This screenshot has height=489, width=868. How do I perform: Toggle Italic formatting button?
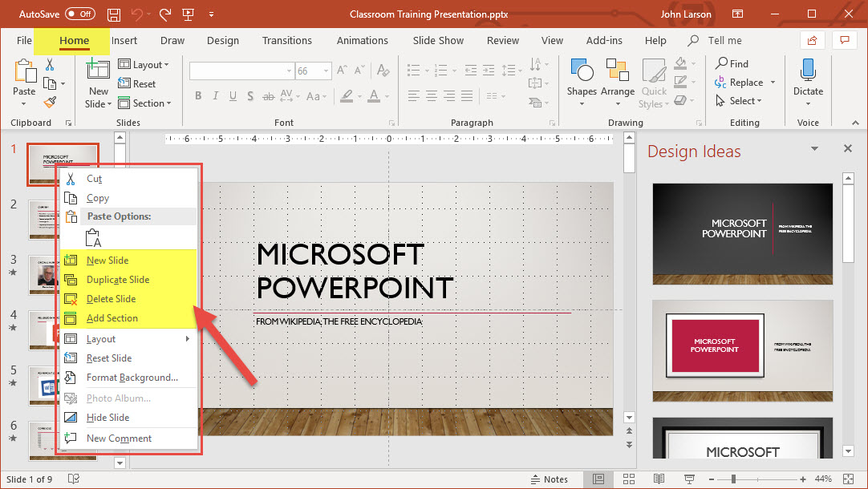(215, 96)
